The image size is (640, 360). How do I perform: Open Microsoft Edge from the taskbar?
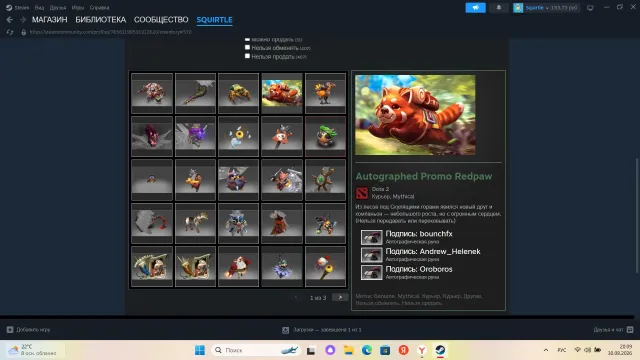tap(367, 350)
